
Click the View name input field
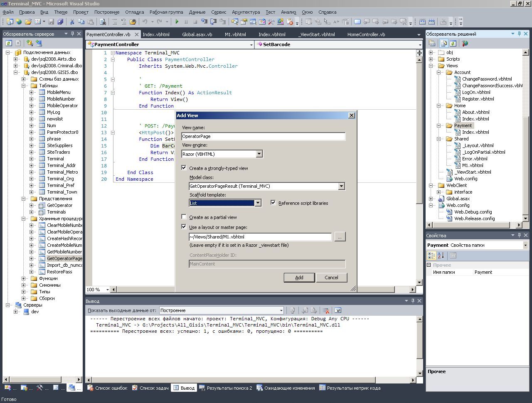click(x=263, y=136)
